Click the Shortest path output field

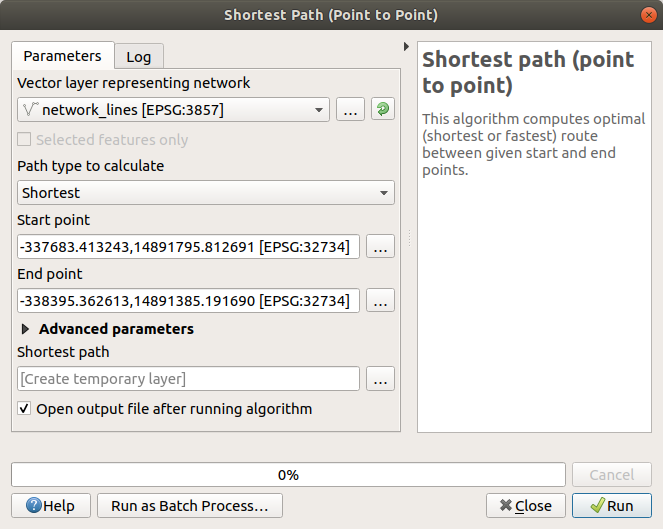click(x=188, y=378)
